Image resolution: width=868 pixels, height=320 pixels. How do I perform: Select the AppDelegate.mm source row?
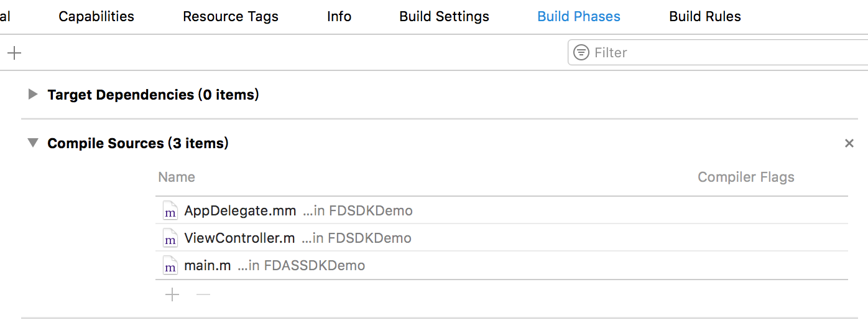click(x=502, y=211)
